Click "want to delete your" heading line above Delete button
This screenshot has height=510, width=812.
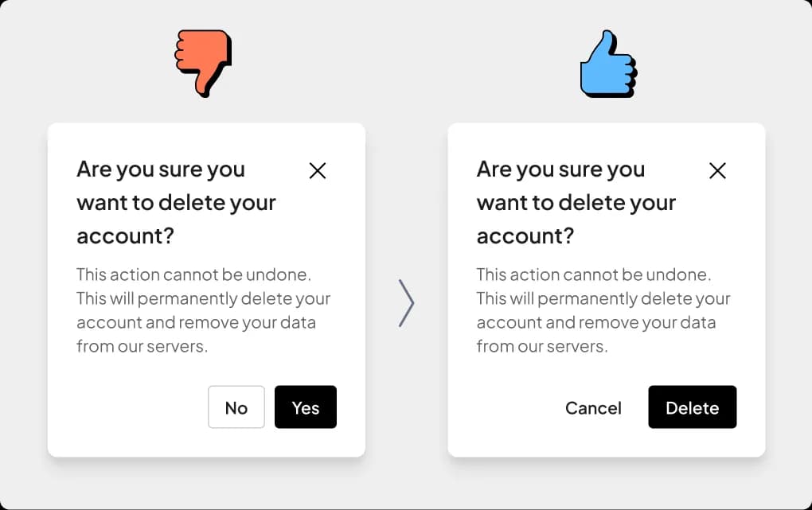[576, 203]
